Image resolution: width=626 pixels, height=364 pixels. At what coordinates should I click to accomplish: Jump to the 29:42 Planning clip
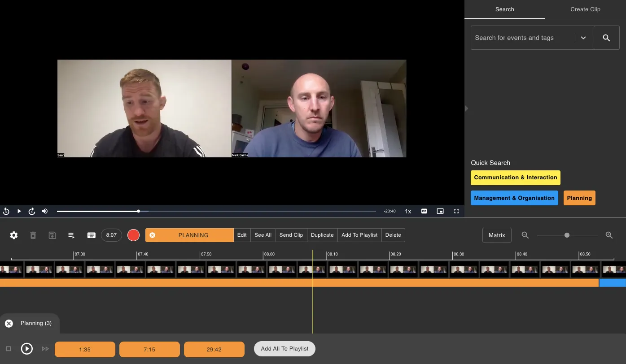[x=214, y=350]
